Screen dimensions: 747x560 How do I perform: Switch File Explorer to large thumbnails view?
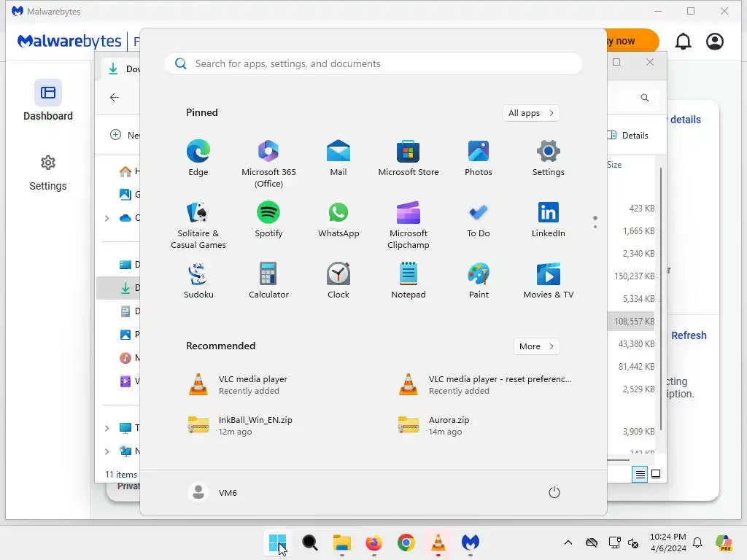pos(656,474)
